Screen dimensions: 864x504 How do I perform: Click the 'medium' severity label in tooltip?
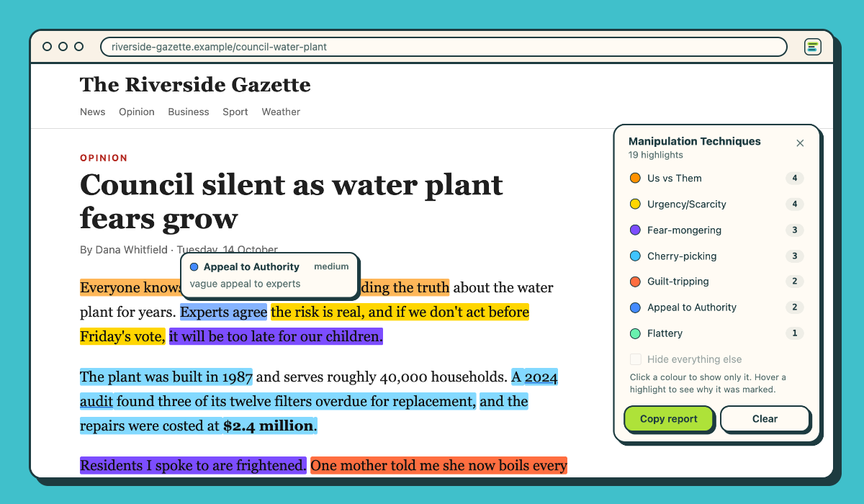[x=331, y=266]
